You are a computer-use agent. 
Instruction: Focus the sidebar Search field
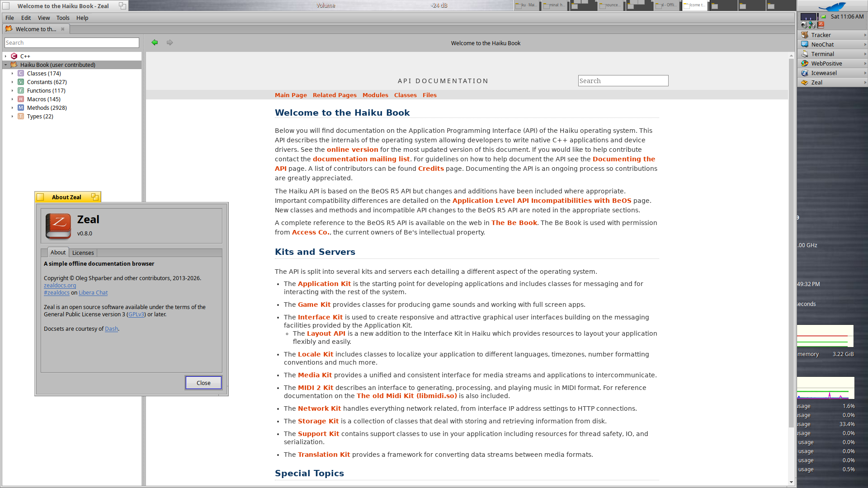72,42
